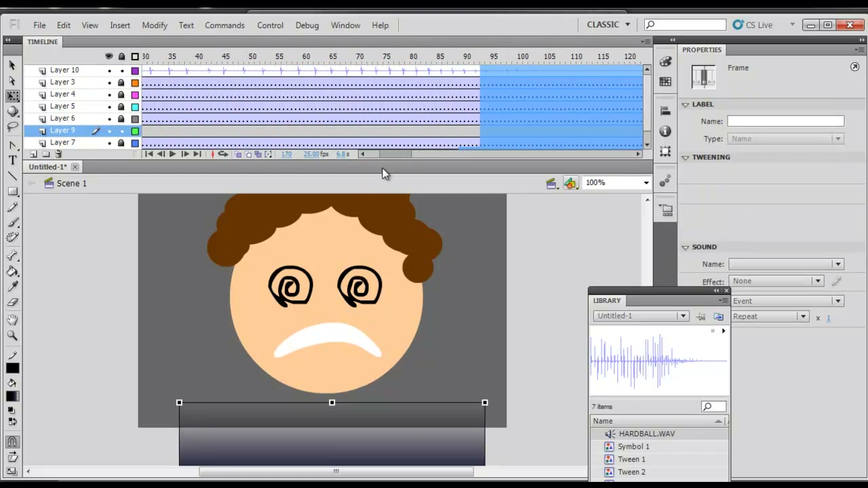The height and width of the screenshot is (488, 868).
Task: Open the CLASSIC workspace dropdown
Action: click(608, 24)
